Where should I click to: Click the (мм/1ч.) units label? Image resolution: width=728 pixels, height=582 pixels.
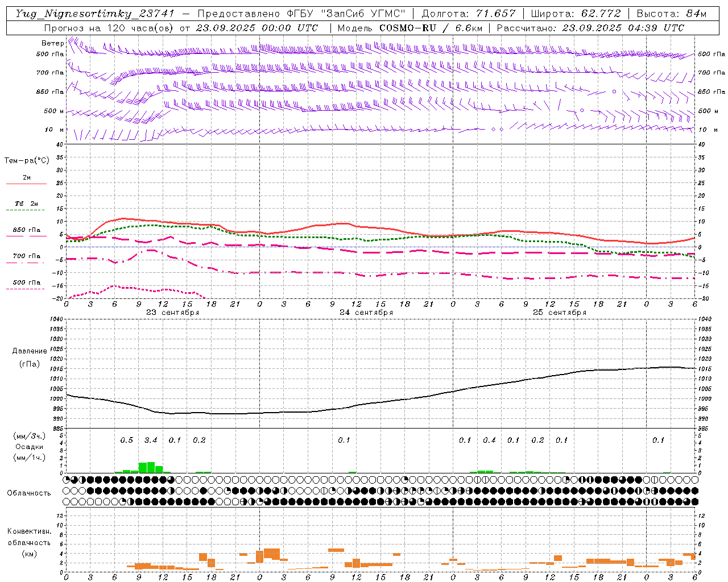(28, 458)
